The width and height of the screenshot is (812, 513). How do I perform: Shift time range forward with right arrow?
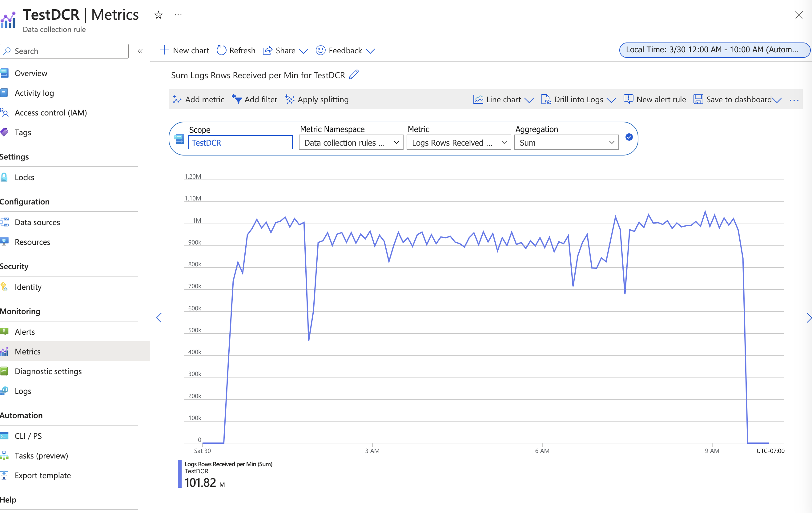pyautogui.click(x=809, y=318)
